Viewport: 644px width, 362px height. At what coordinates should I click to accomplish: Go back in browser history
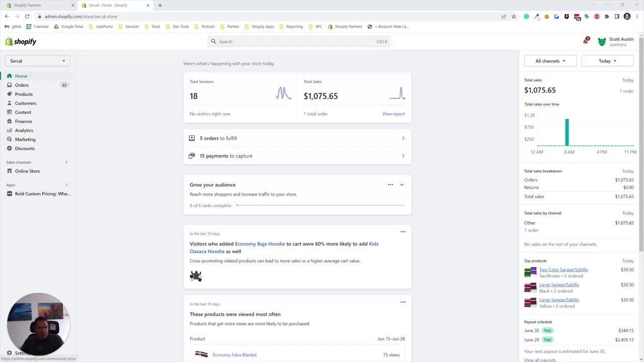click(x=7, y=16)
